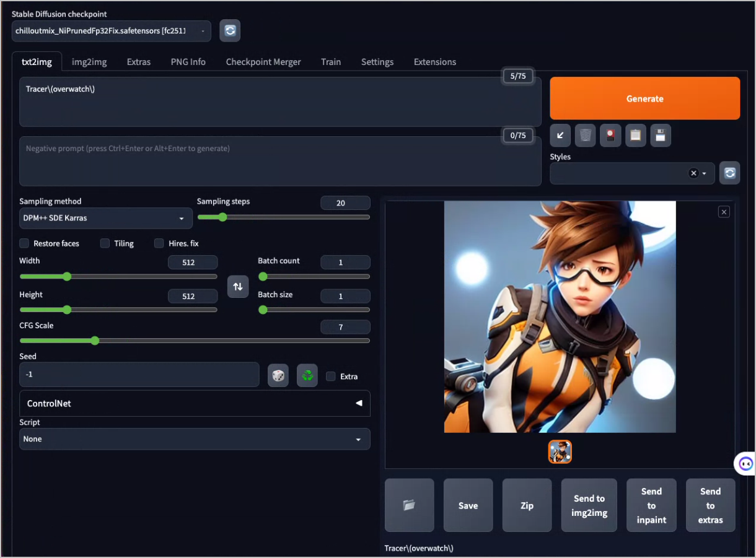Image resolution: width=756 pixels, height=558 pixels.
Task: Adjust the Batch count slider
Action: pos(314,276)
